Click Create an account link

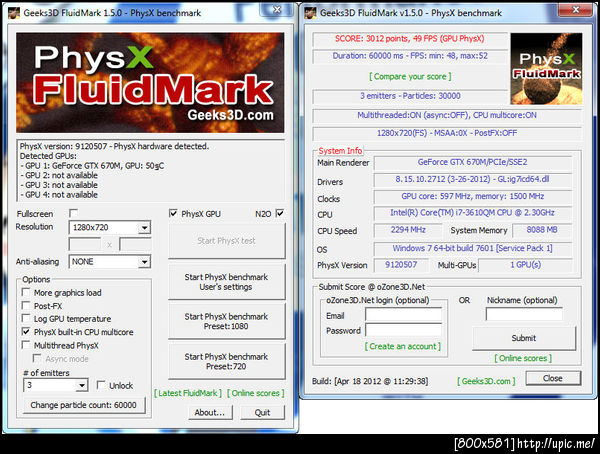pos(403,346)
